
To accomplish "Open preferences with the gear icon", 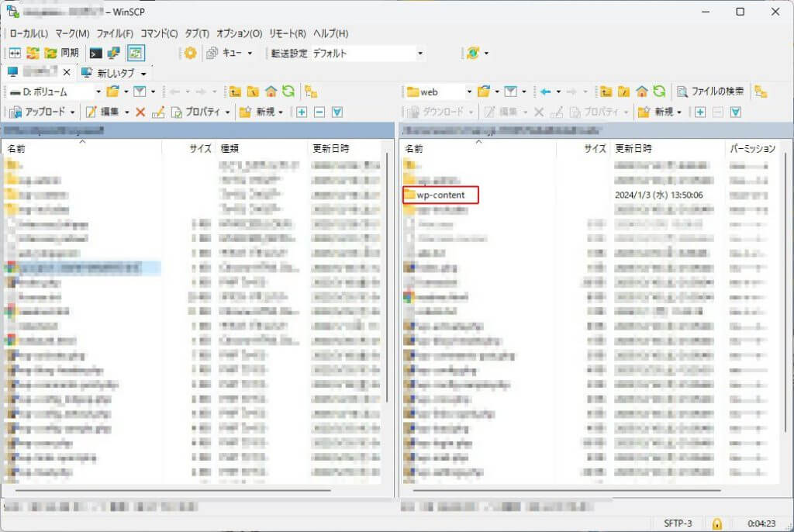I will [x=190, y=54].
